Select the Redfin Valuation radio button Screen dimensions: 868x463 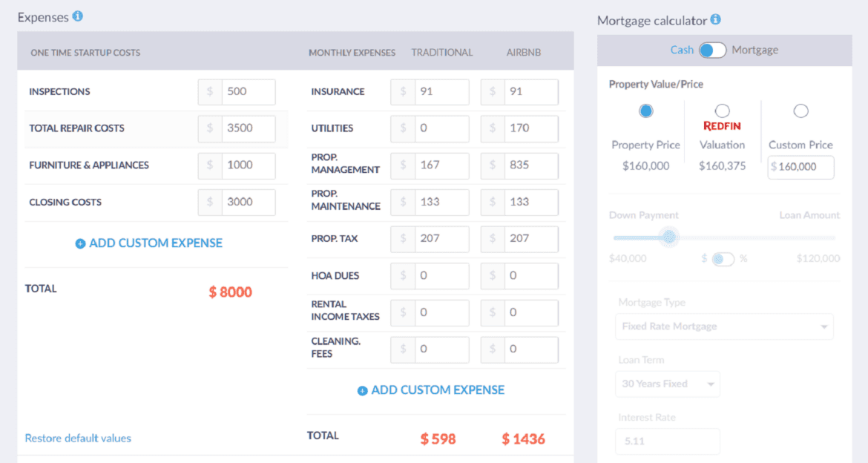pyautogui.click(x=722, y=110)
